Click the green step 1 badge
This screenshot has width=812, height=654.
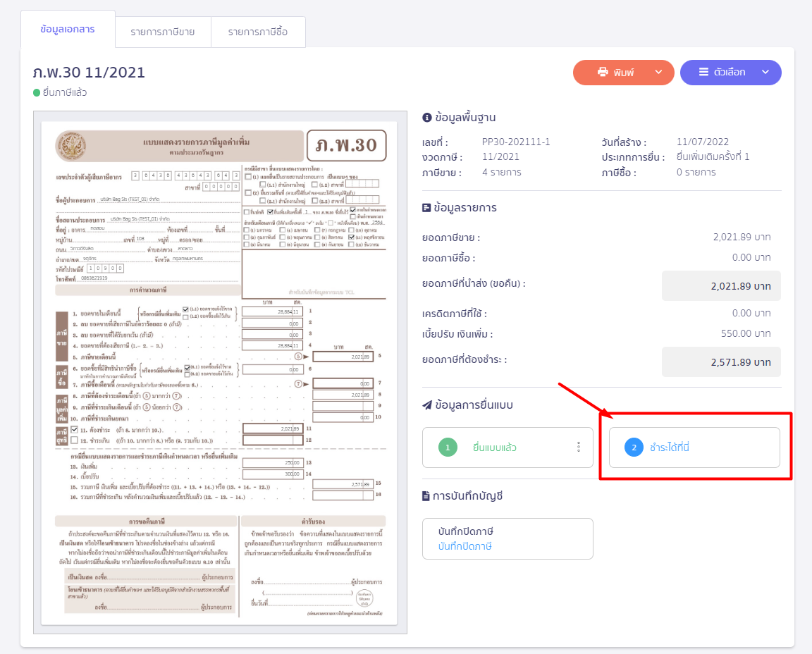tap(448, 448)
